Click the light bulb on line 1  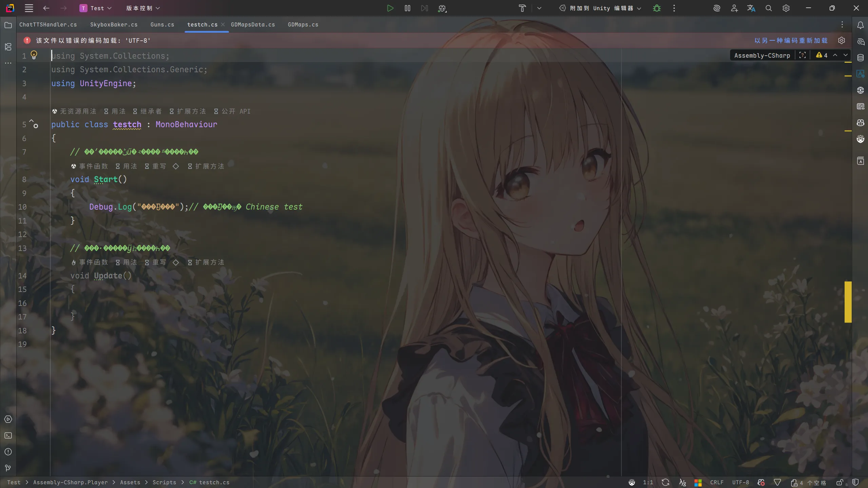pos(34,54)
